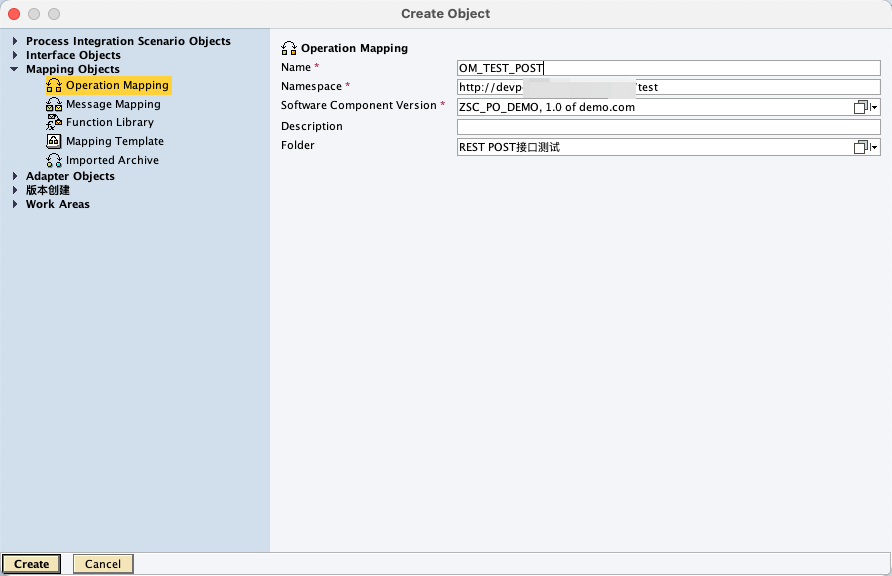Collapse Mapping Objects node

pos(14,69)
